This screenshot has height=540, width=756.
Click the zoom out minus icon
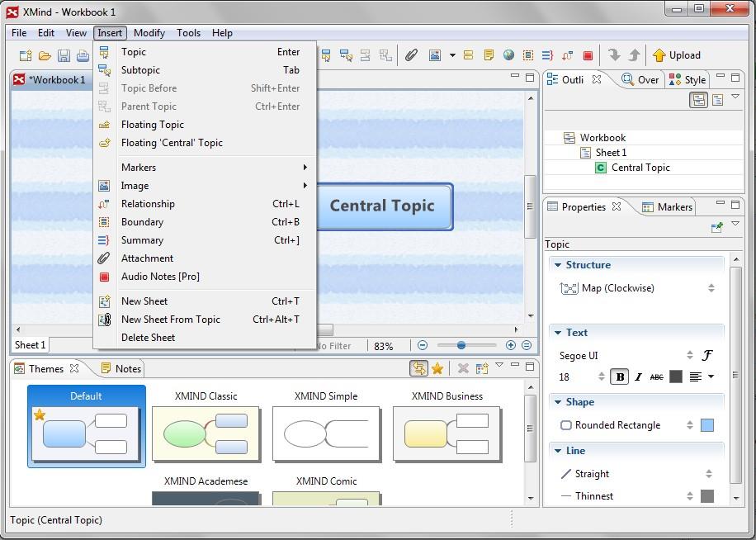point(423,345)
